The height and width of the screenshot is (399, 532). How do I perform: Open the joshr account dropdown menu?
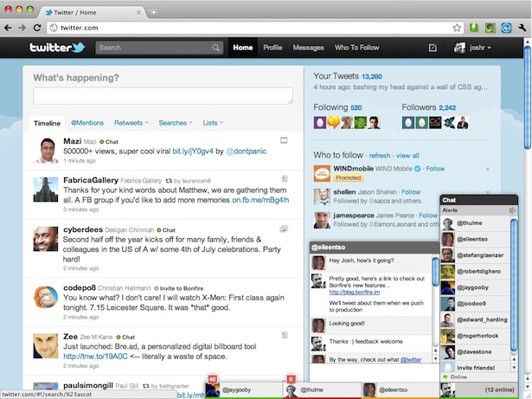coord(480,48)
